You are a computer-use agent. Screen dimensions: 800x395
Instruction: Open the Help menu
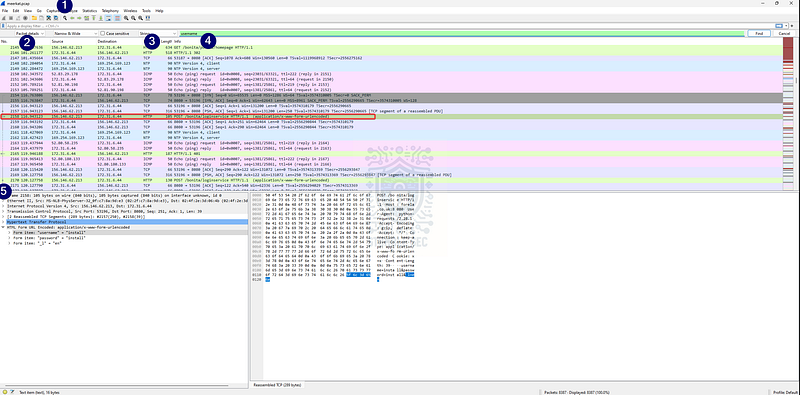click(159, 11)
